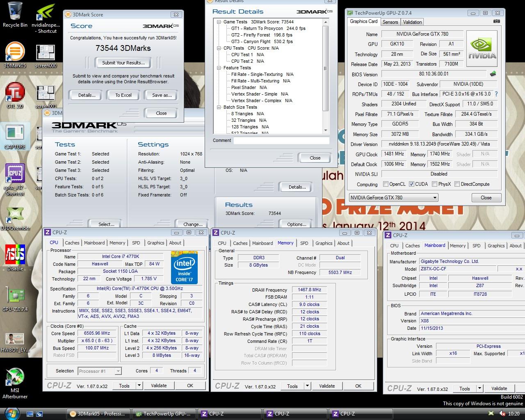Click the Show Desktop quick launch icon
Viewport: 525px width, 420px height.
30,414
